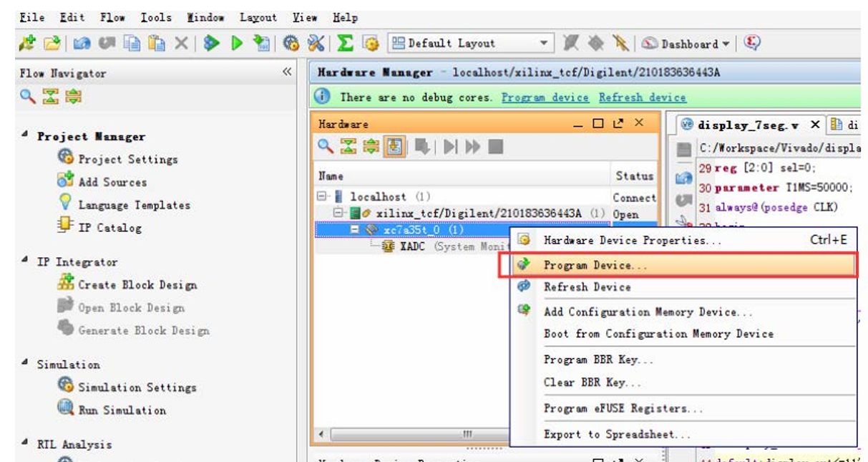Screen dimensions: 868x462
Task: Click the Run Synthesis green arrow icon
Action: [211, 44]
